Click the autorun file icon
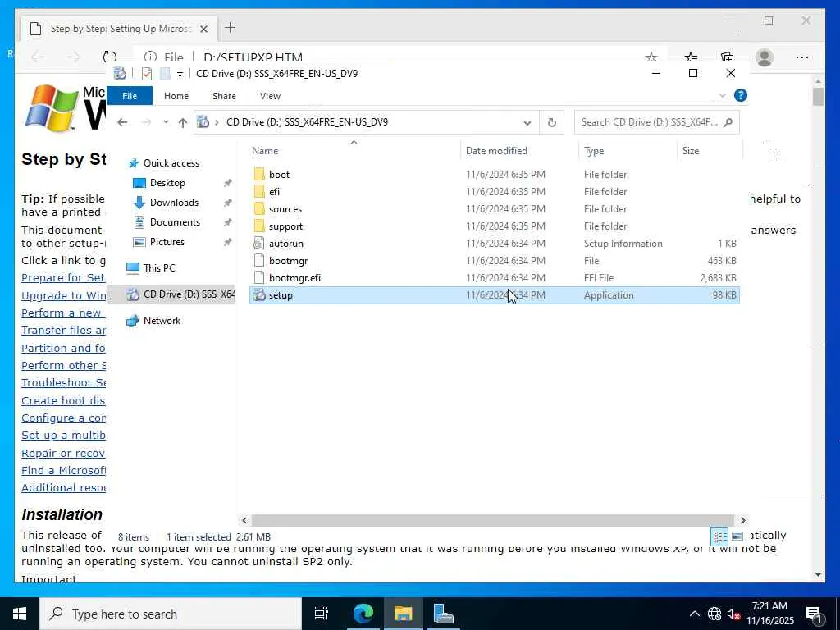 point(259,243)
